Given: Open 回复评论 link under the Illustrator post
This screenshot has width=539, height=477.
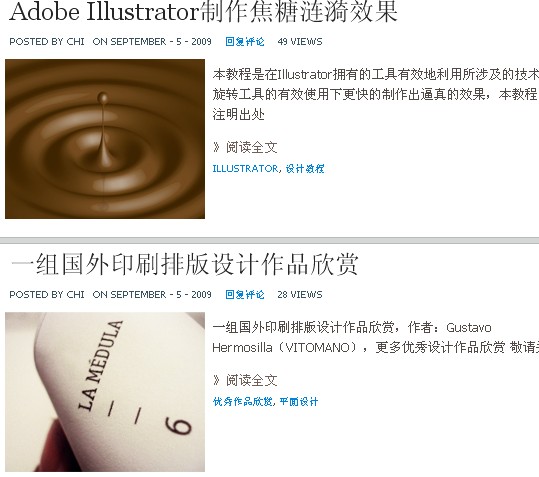Looking at the screenshot, I should tap(245, 42).
